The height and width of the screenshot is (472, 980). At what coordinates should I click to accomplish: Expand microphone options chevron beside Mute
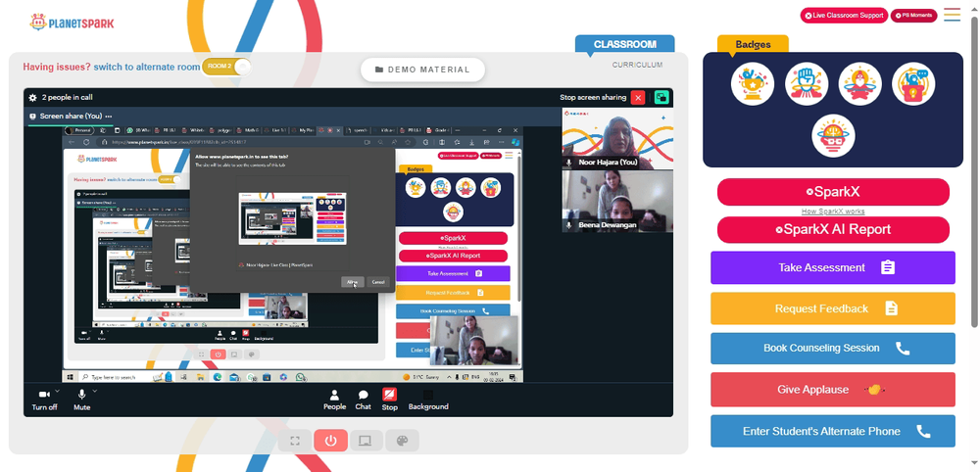[95, 391]
